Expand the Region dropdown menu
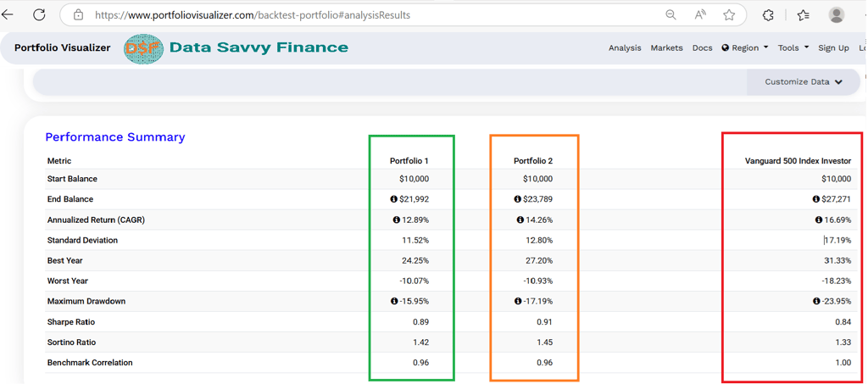 [x=745, y=48]
